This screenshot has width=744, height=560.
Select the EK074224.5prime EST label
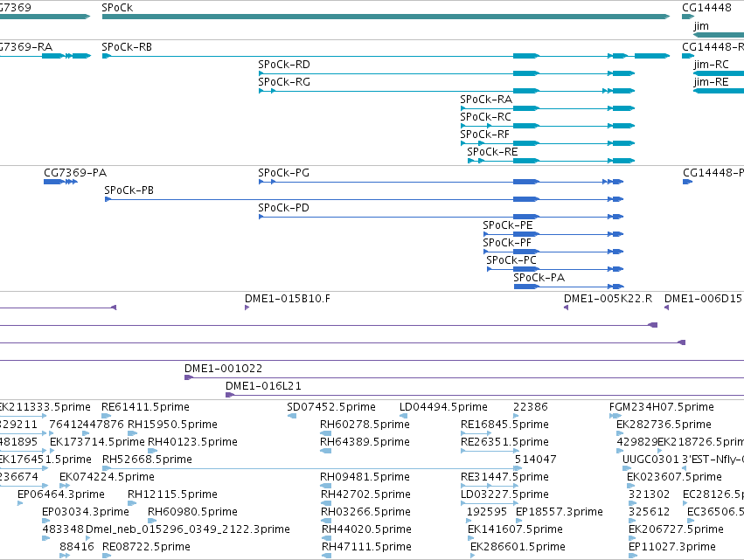(x=107, y=477)
